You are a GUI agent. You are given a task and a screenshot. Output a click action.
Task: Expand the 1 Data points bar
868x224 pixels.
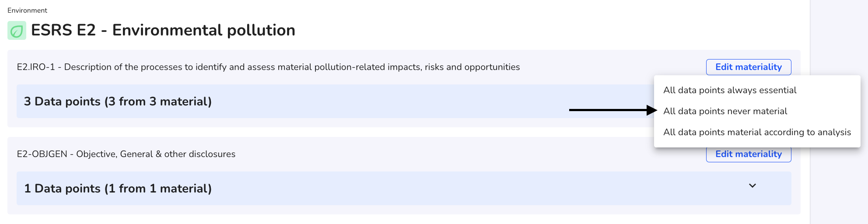pos(404,188)
